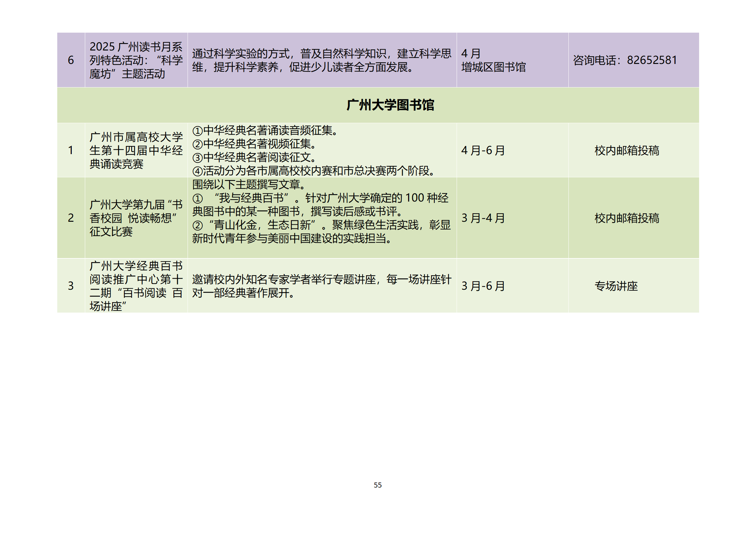Click the section header 广州大学图书馆

(390, 105)
